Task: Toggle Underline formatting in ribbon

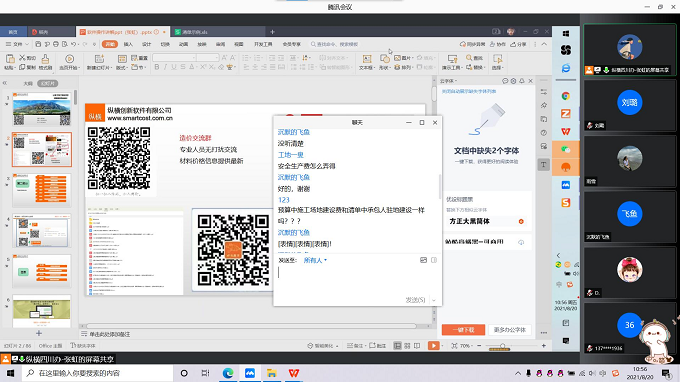Action: (174, 67)
